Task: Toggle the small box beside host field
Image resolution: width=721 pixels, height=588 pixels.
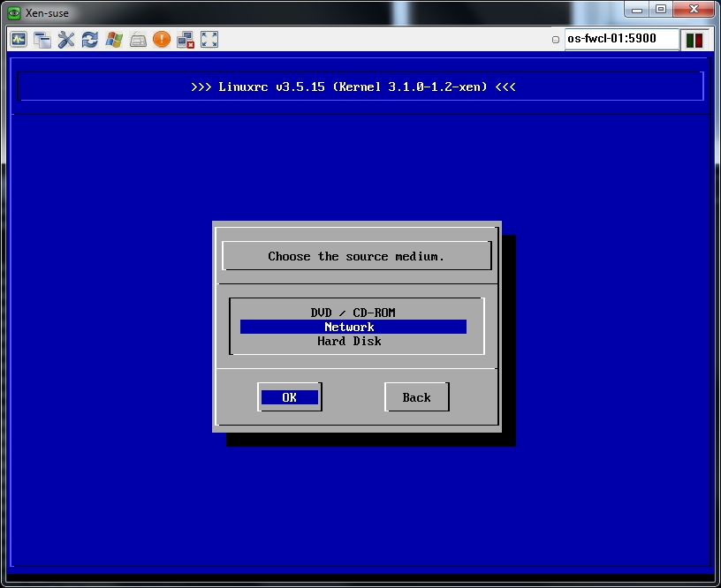Action: pyautogui.click(x=556, y=40)
